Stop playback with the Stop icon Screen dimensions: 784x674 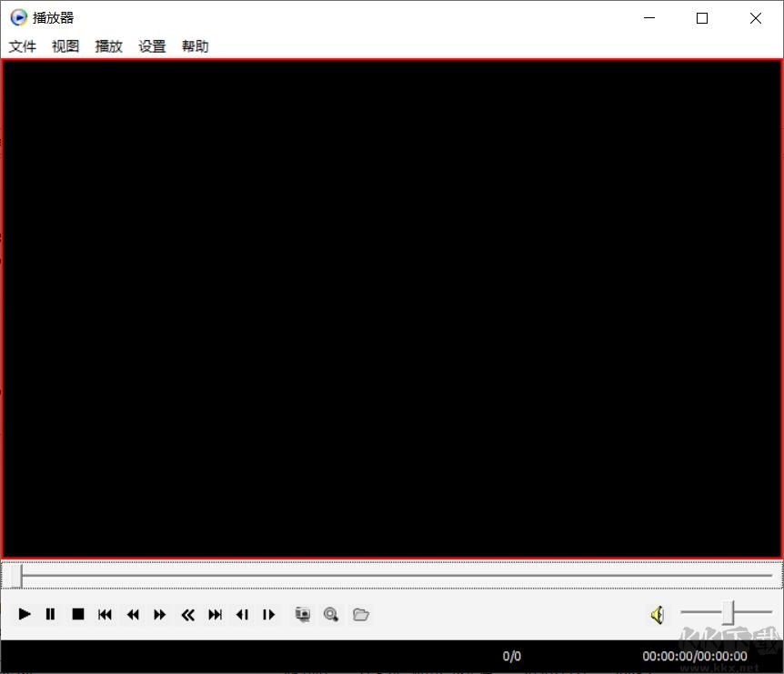77,614
